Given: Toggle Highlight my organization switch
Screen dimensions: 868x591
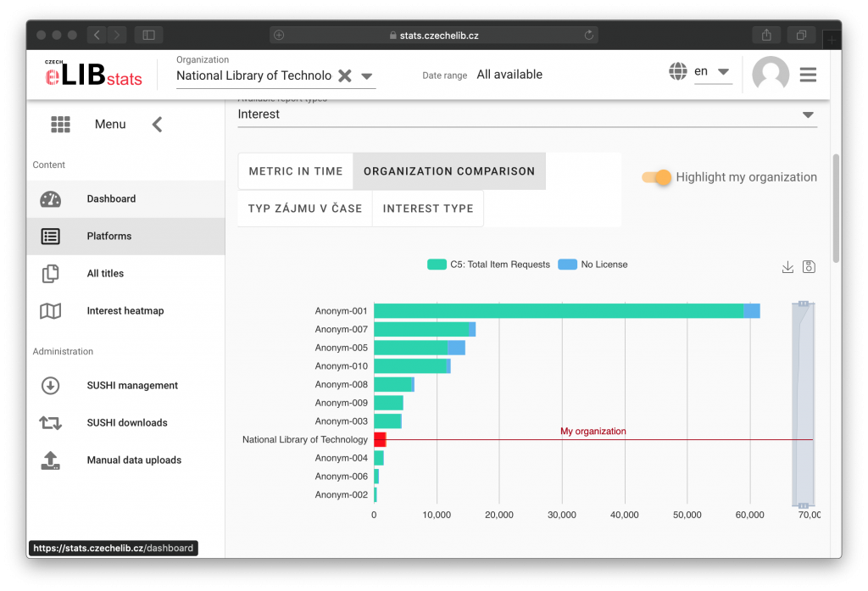Looking at the screenshot, I should tap(657, 177).
